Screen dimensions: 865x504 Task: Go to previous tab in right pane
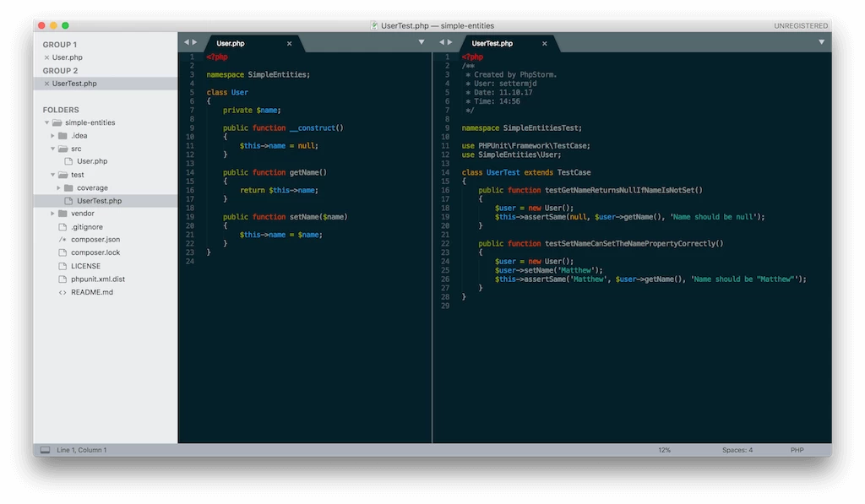coord(441,42)
